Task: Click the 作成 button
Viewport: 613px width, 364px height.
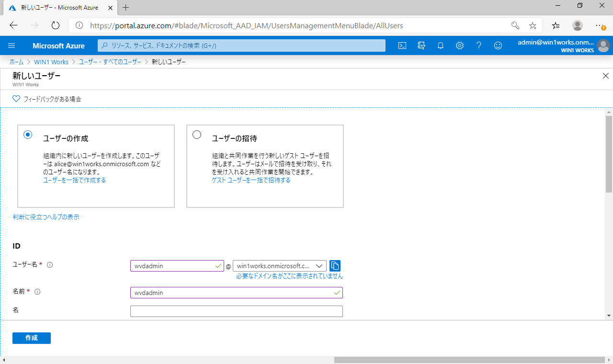Action: [x=32, y=338]
